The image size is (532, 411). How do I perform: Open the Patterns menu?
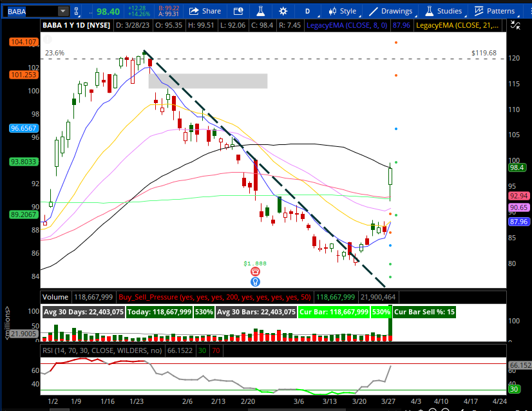495,11
